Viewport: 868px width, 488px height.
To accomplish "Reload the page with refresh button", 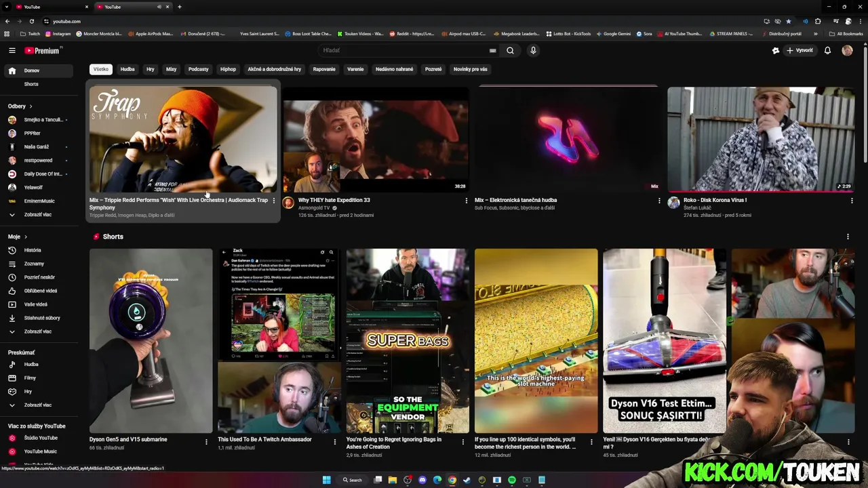I will [31, 21].
